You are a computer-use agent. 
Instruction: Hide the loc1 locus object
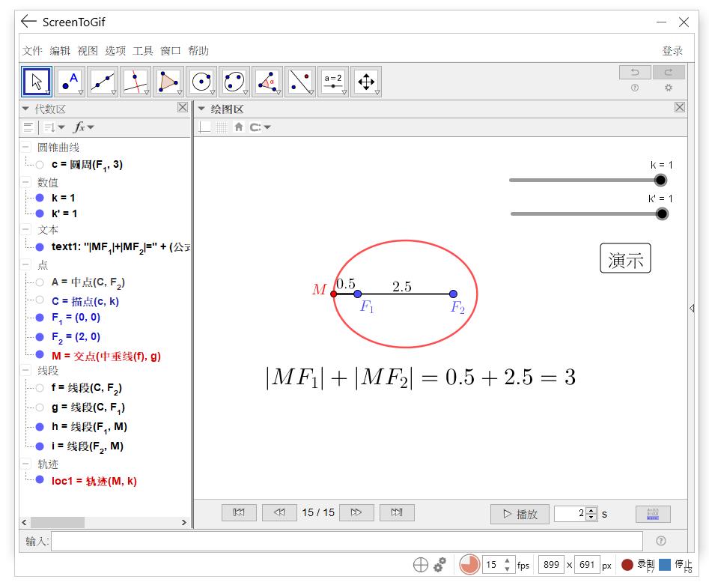pos(40,480)
